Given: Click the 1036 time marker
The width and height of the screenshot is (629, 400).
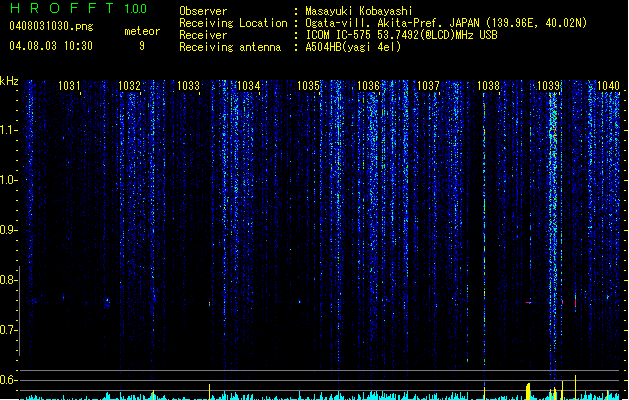Looking at the screenshot, I should [368, 86].
